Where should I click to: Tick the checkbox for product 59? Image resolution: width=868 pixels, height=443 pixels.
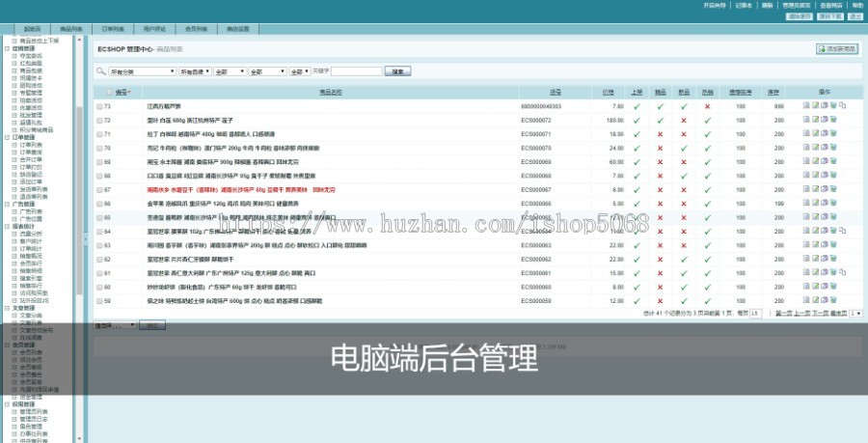coord(99,301)
